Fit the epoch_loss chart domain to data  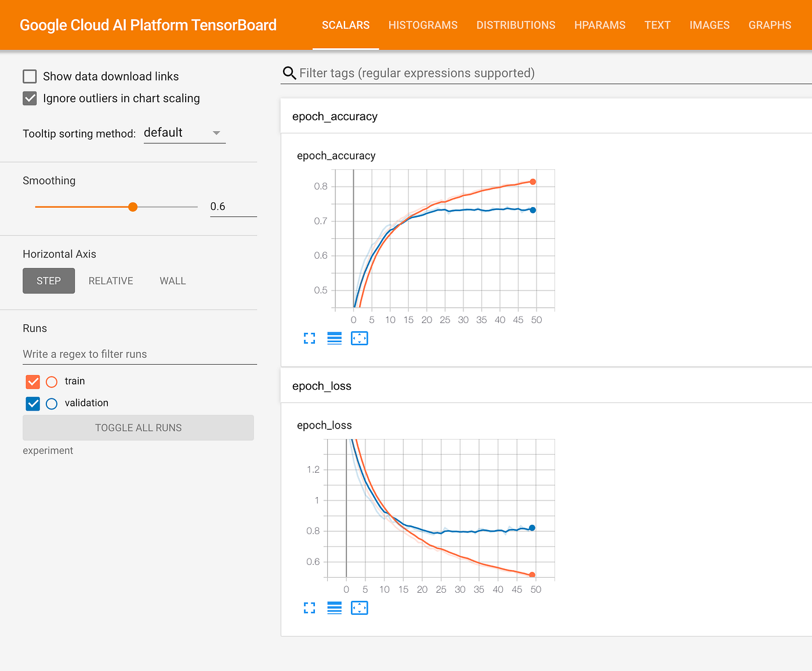[359, 608]
